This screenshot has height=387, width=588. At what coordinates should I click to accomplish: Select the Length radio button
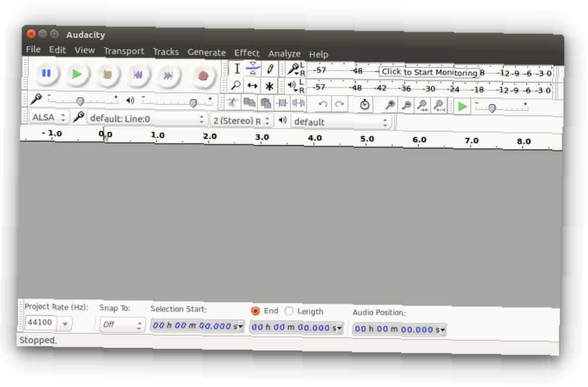289,311
